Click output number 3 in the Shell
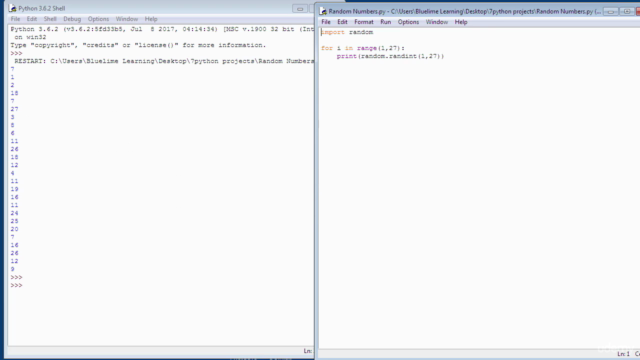 click(x=12, y=117)
